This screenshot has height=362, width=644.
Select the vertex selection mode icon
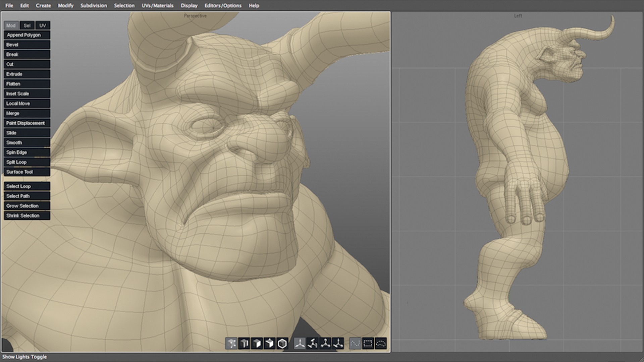(x=231, y=344)
